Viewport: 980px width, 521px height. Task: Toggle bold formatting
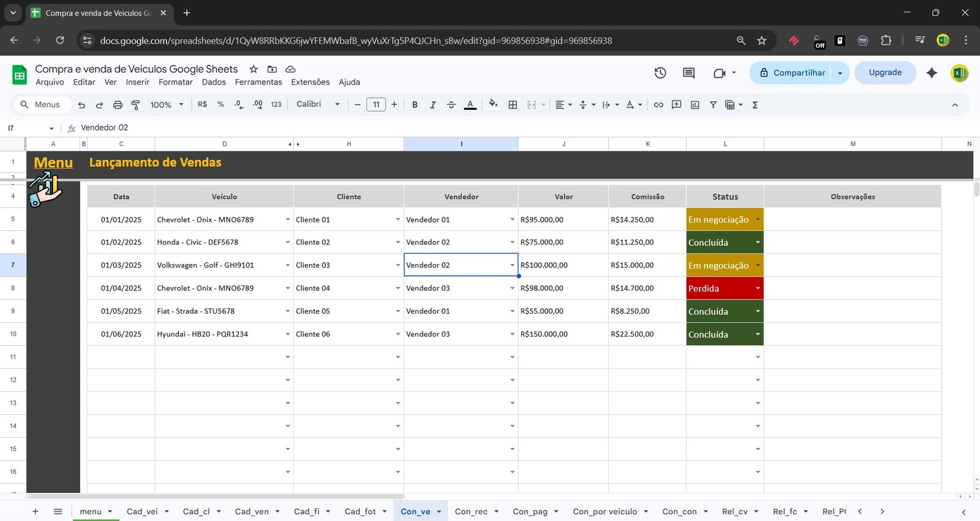415,105
